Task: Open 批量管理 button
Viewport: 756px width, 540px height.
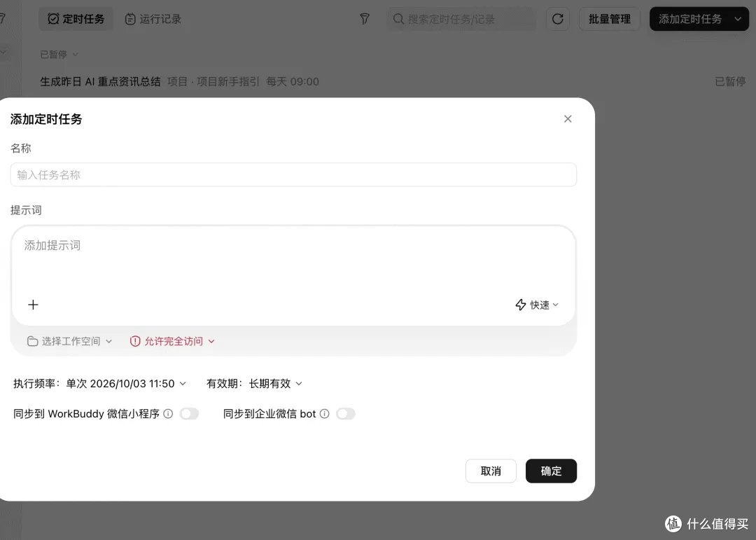Action: coord(610,20)
